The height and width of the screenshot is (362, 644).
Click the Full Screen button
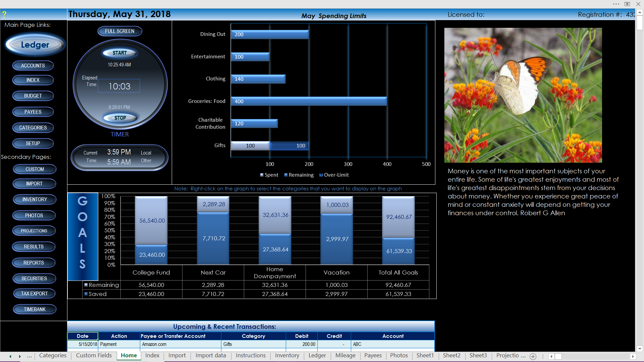119,31
